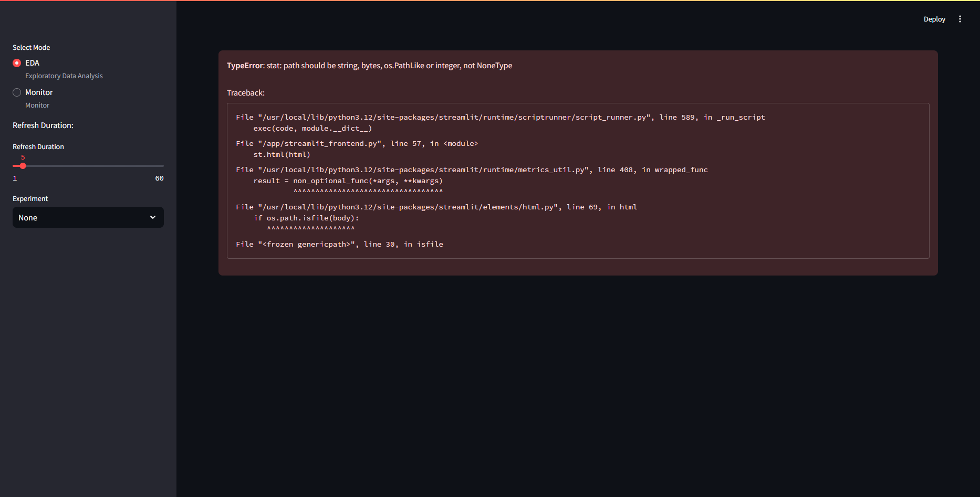Click the 'if os.path.isfile(body):' code line

pos(306,218)
